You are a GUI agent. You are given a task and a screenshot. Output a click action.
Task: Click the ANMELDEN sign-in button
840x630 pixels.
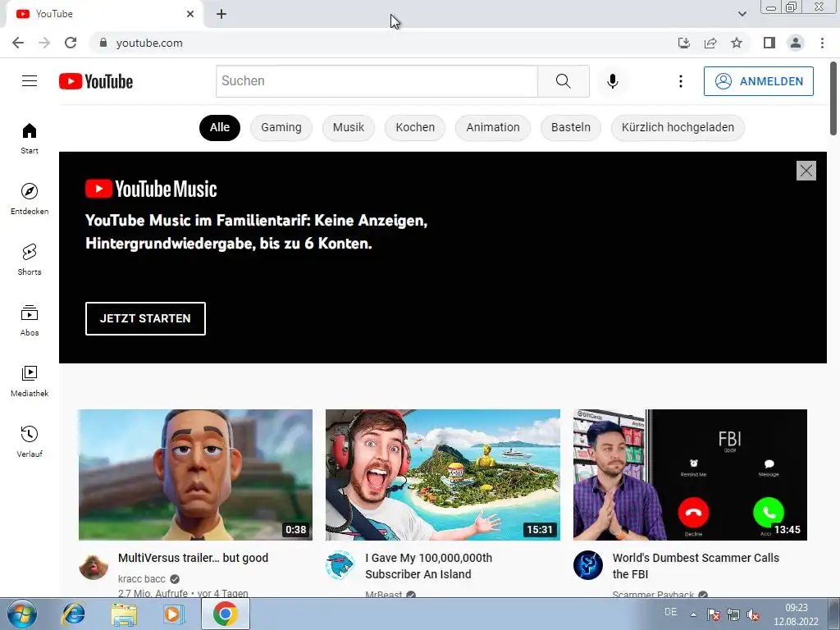click(759, 81)
